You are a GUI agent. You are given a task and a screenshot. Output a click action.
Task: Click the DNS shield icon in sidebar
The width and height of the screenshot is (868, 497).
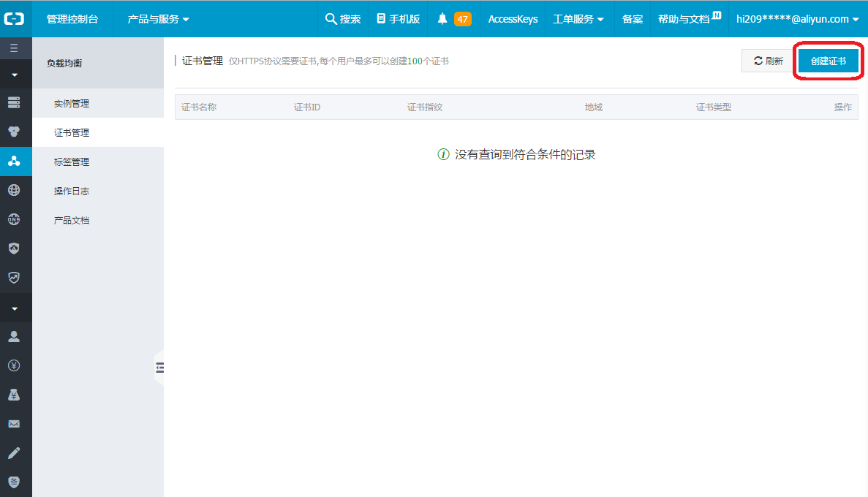click(15, 219)
